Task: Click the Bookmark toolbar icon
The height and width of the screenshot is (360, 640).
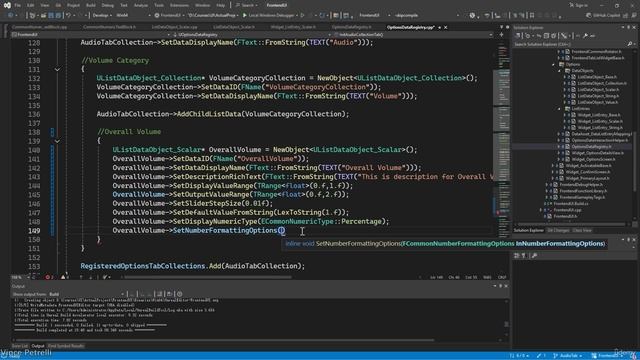Action: pyautogui.click(x=531, y=15)
